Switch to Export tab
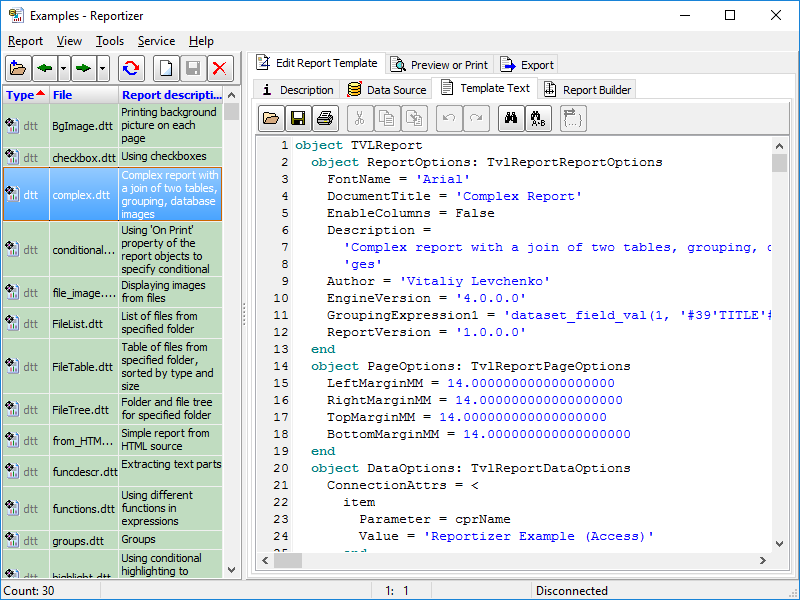The height and width of the screenshot is (600, 800). pos(527,65)
